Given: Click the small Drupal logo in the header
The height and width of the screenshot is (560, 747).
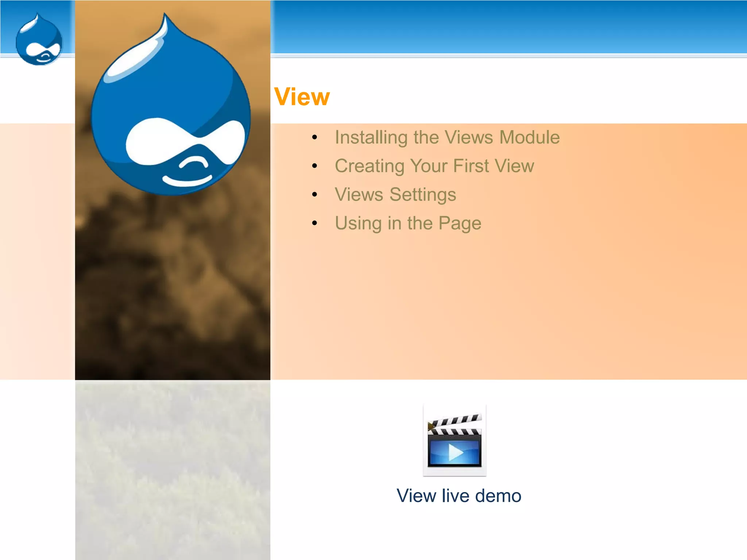Looking at the screenshot, I should pos(39,39).
